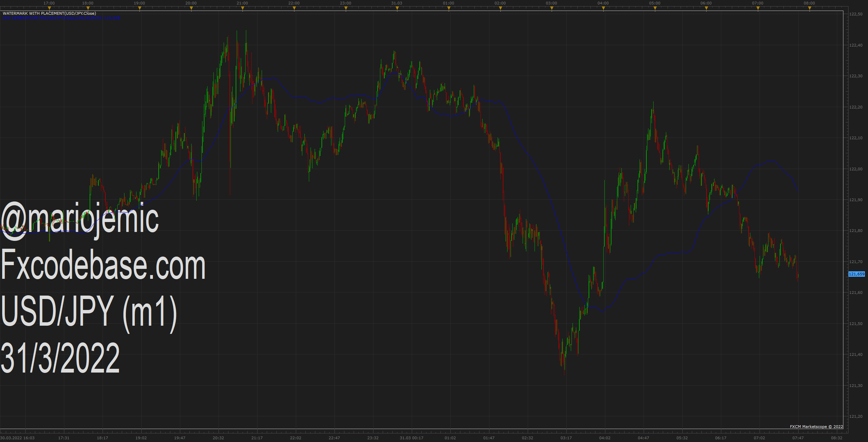Click the 121,40 price axis label
The height and width of the screenshot is (442, 868).
[856, 354]
